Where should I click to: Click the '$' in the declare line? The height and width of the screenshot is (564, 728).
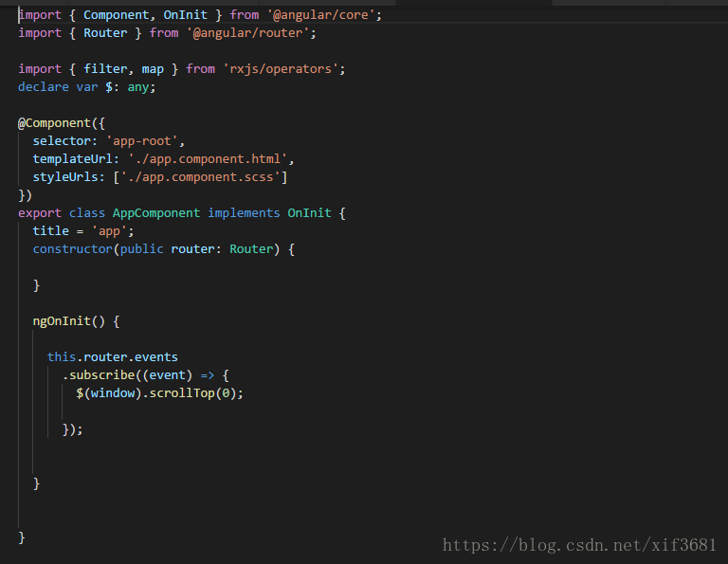click(109, 87)
